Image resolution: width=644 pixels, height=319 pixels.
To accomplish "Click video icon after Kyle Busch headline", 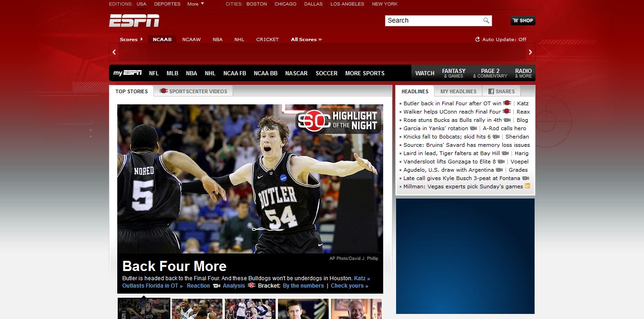I will 525,178.
